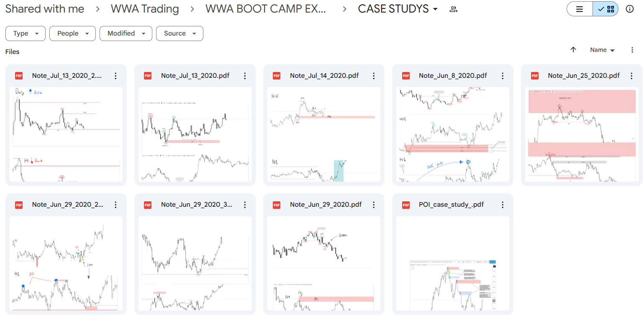Viewport: 644px width, 316px height.
Task: Open Note_Jun_25_2020.pdf thumbnail preview
Action: click(581, 134)
